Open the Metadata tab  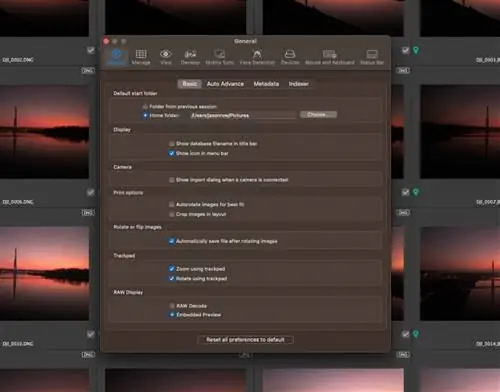pos(266,84)
